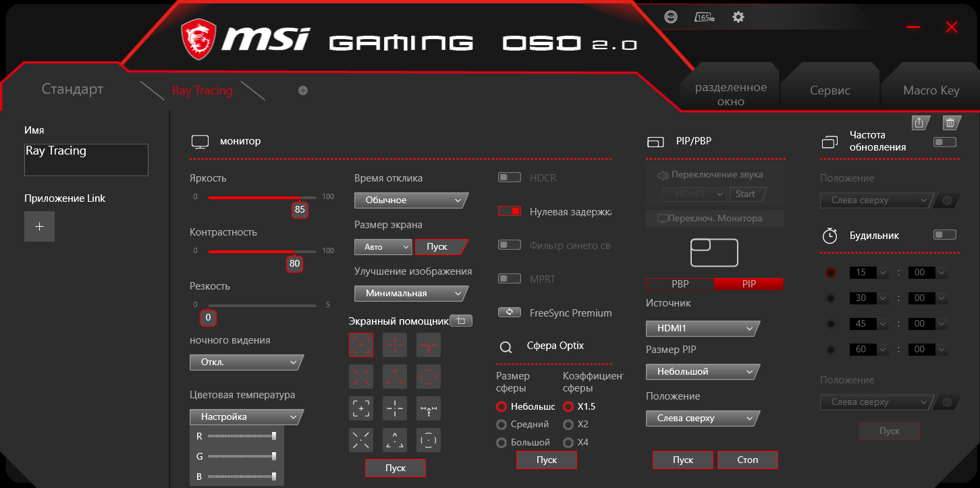Toggle the FreeSync Premium switch
Screen dimensions: 980x488
point(510,313)
